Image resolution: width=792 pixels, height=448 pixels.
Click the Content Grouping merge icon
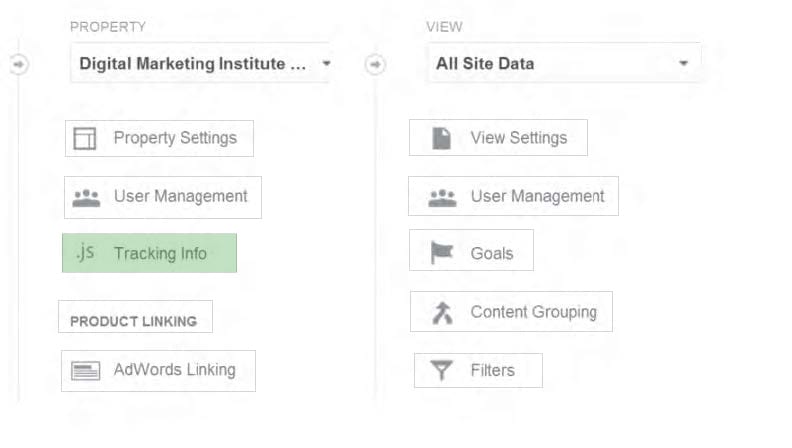[x=442, y=313]
